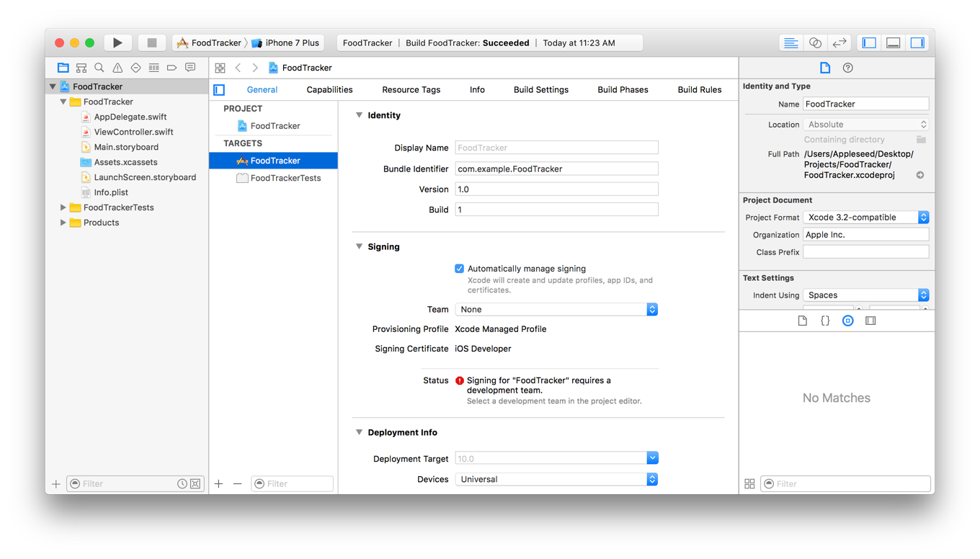Expand the Products folder
980x559 pixels.
tap(63, 223)
